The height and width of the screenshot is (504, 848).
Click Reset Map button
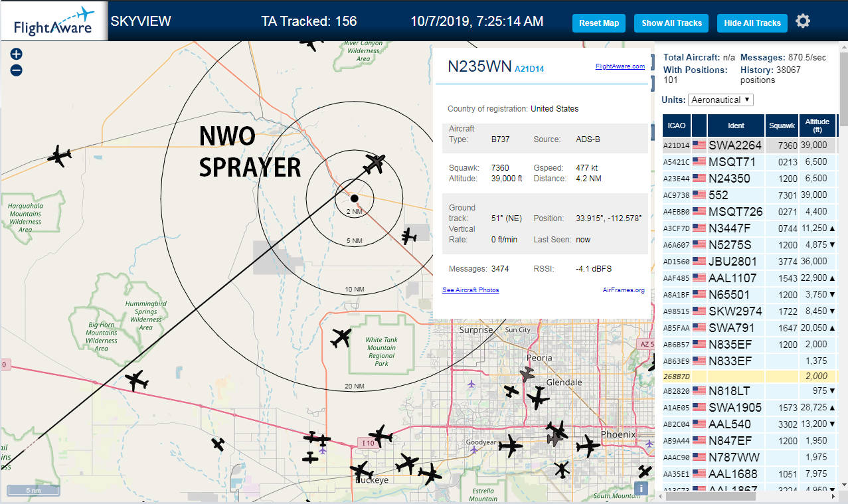pyautogui.click(x=599, y=23)
